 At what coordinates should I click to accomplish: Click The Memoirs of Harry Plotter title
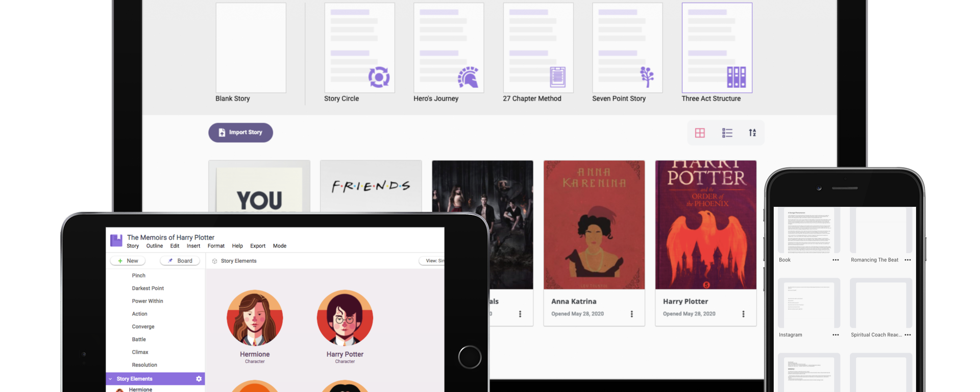pyautogui.click(x=170, y=237)
